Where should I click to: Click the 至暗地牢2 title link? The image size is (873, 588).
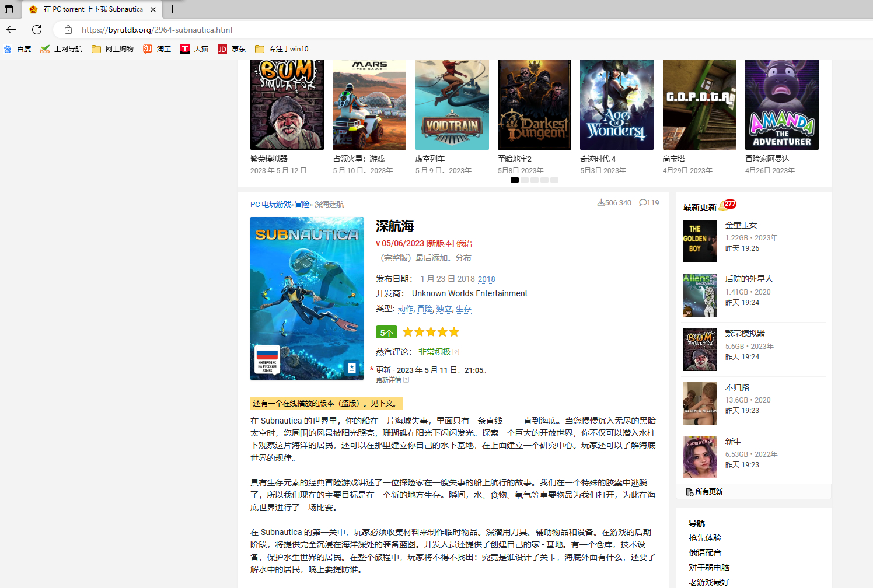point(515,159)
